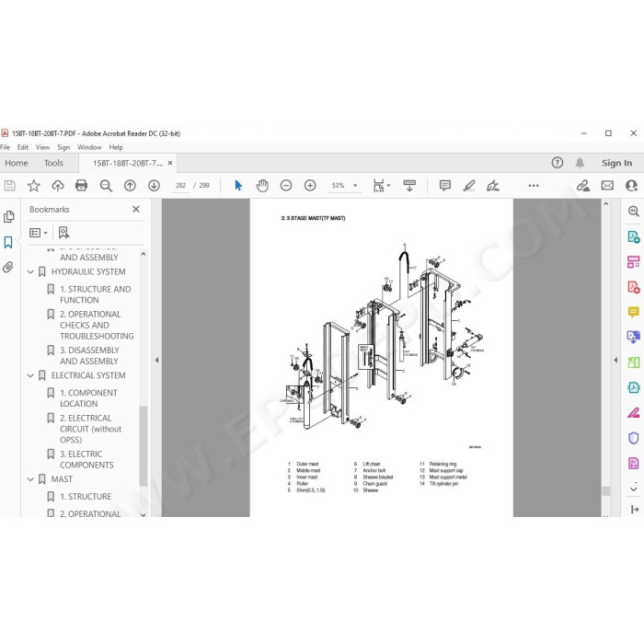This screenshot has height=644, width=644.
Task: Open bookmark 1. COMPONENT LOCATION
Action: pyautogui.click(x=88, y=398)
